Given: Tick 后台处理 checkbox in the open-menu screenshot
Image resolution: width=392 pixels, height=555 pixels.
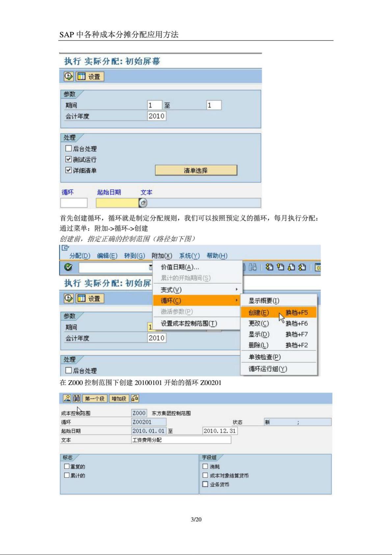Looking at the screenshot, I should 68,370.
